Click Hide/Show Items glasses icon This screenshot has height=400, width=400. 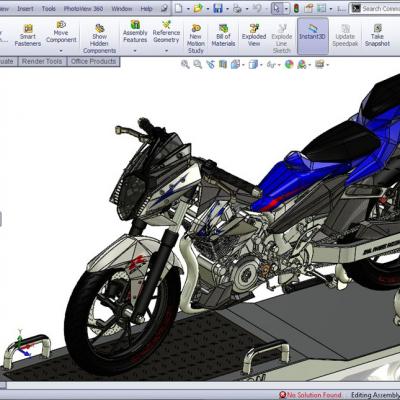click(271, 64)
